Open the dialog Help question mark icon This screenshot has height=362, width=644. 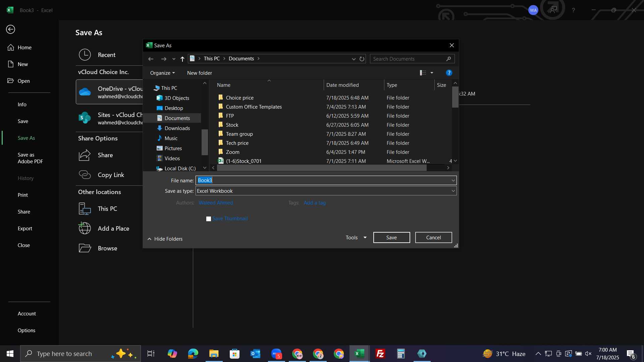(449, 73)
